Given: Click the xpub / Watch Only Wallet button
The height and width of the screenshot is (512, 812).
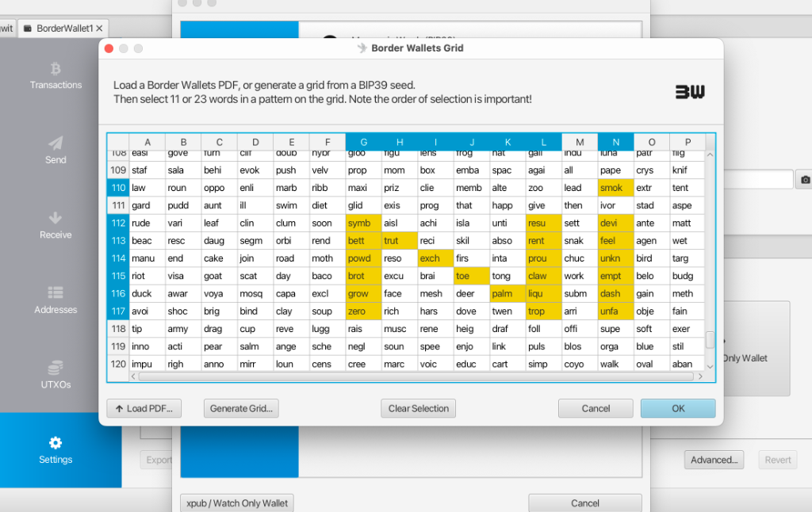Looking at the screenshot, I should click(236, 503).
